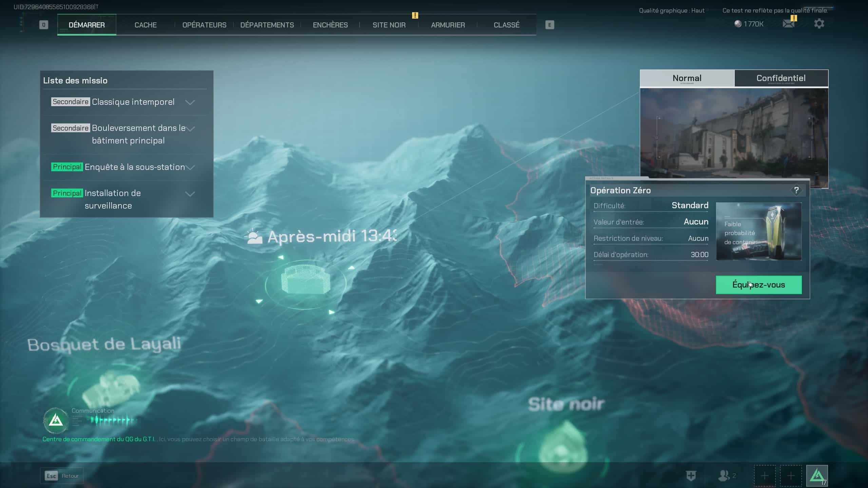Collapse the Classique intemporel mission chevron
Screen dimensions: 868x488
coord(190,102)
